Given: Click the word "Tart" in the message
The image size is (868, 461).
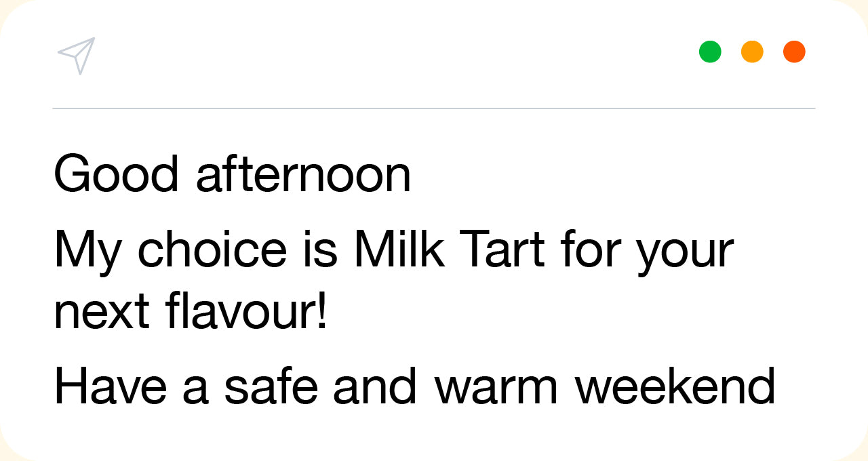Looking at the screenshot, I should [502, 249].
